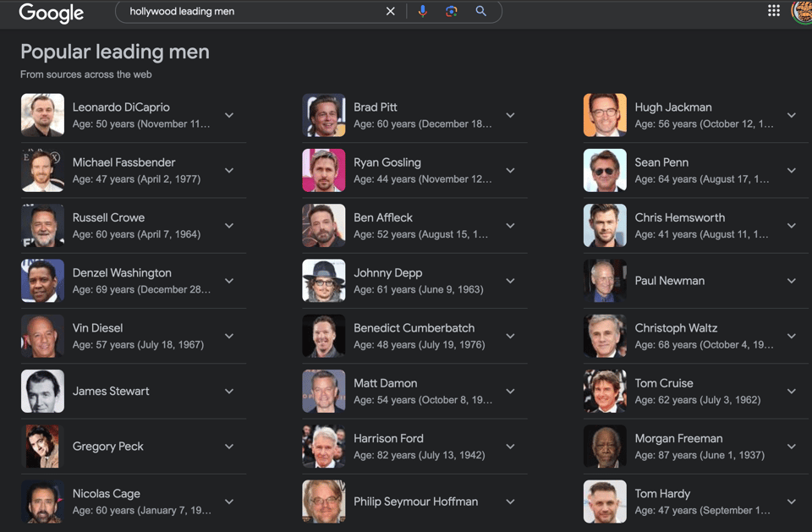
Task: Expand the Leonardo DiCaprio entry
Action: pyautogui.click(x=229, y=115)
